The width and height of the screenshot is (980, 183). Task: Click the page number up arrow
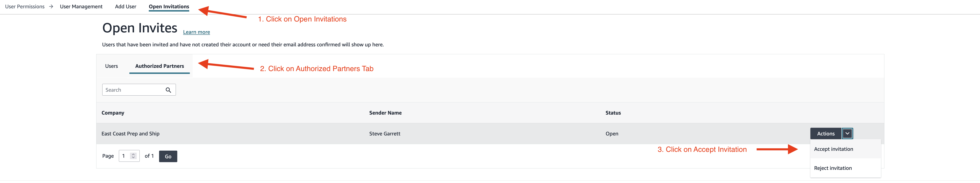point(133,154)
